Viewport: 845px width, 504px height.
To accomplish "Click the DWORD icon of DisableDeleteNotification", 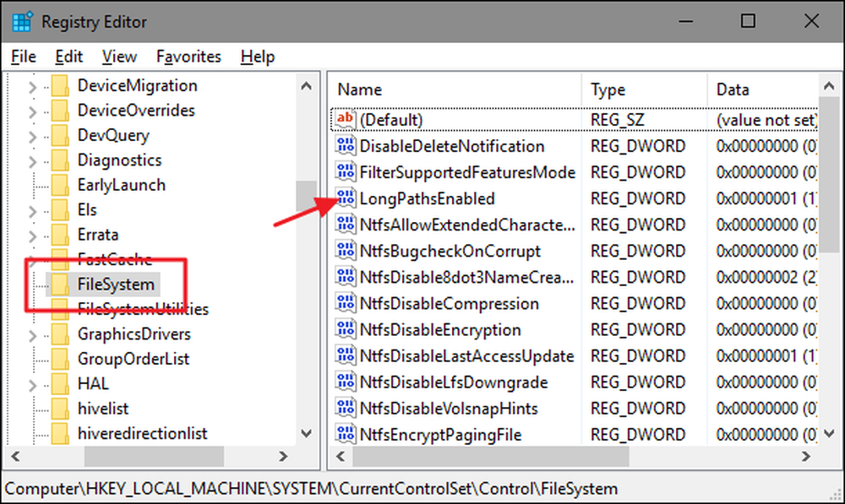I will pyautogui.click(x=345, y=145).
